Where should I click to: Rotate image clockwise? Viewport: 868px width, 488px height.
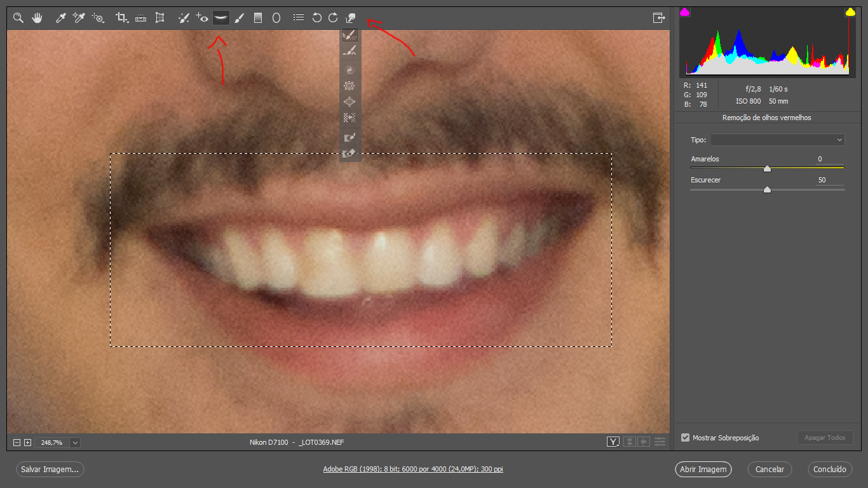333,18
